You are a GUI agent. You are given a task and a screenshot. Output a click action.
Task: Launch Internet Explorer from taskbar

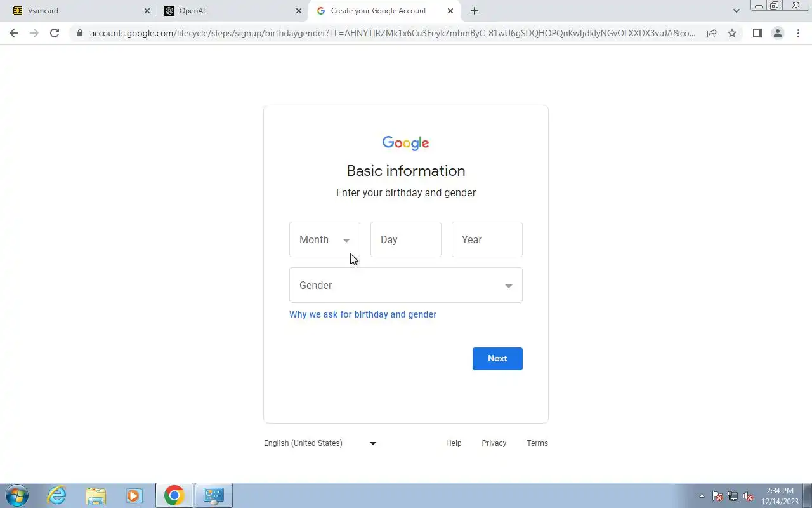click(x=57, y=495)
